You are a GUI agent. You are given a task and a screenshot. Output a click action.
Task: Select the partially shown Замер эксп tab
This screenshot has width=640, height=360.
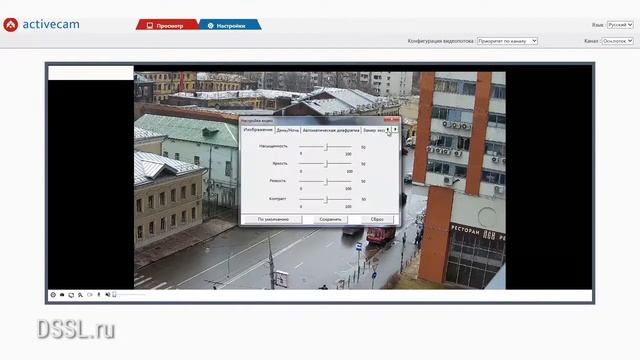[373, 130]
